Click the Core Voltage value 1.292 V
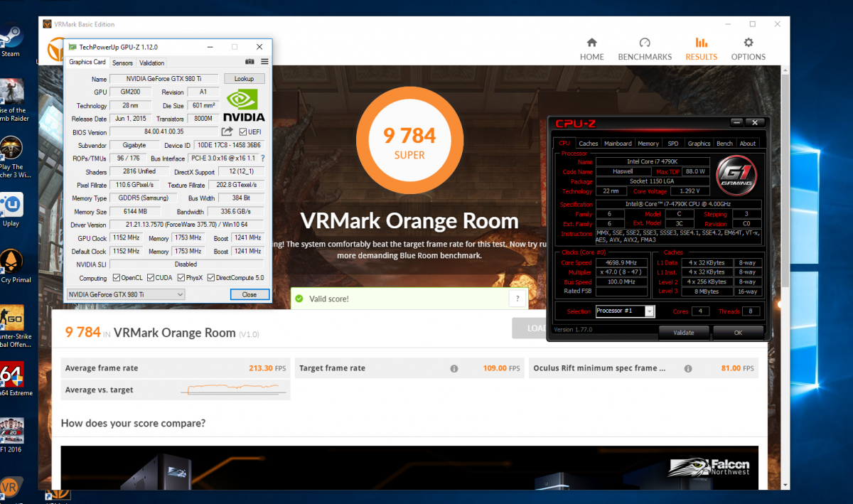The image size is (853, 504). 689,191
